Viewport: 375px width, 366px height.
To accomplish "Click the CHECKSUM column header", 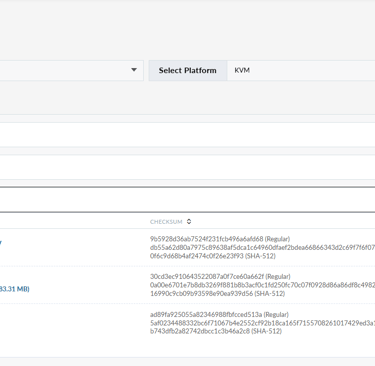I will pyautogui.click(x=166, y=222).
